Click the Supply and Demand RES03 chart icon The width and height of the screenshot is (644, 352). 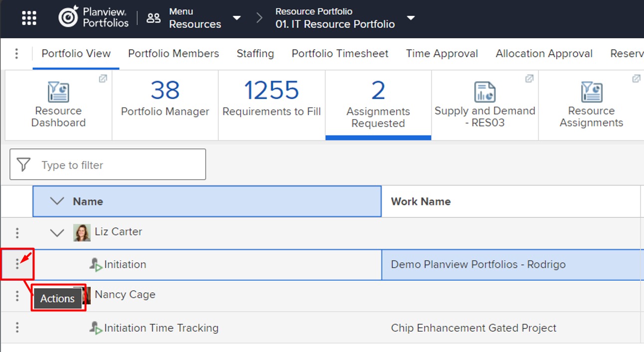(484, 92)
